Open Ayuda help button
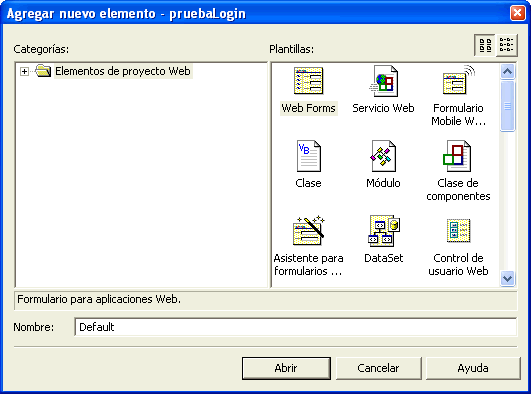531x394 pixels. coord(473,368)
